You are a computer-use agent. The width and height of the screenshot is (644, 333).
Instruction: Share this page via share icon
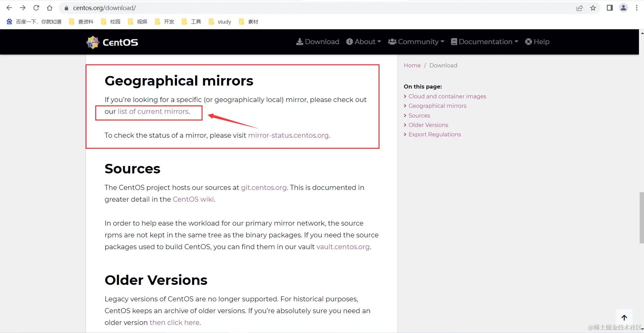(x=579, y=8)
